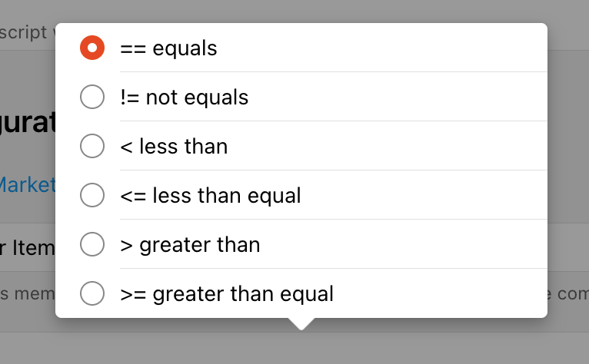Click the '>= greater than equal' option text

[226, 293]
